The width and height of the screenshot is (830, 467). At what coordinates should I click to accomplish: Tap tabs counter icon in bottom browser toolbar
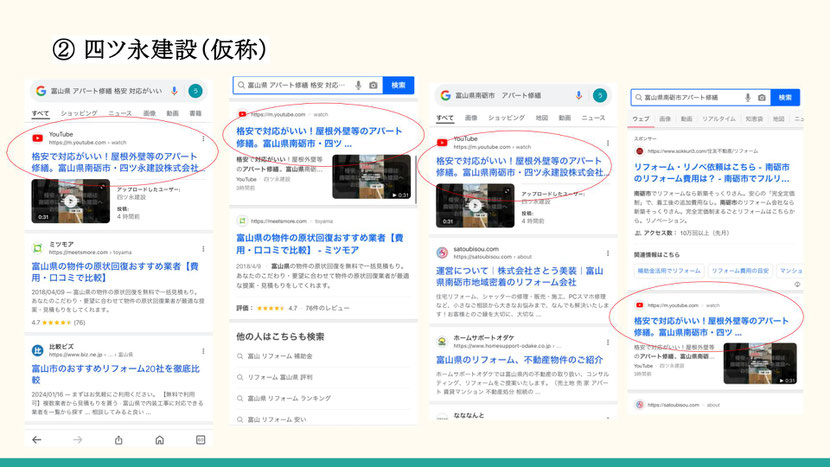[201, 440]
